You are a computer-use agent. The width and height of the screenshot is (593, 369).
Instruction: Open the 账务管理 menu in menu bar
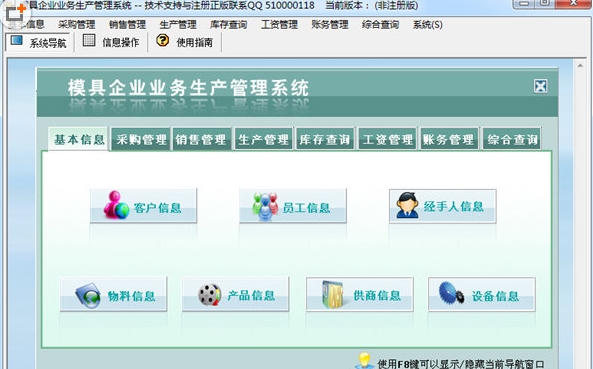330,25
